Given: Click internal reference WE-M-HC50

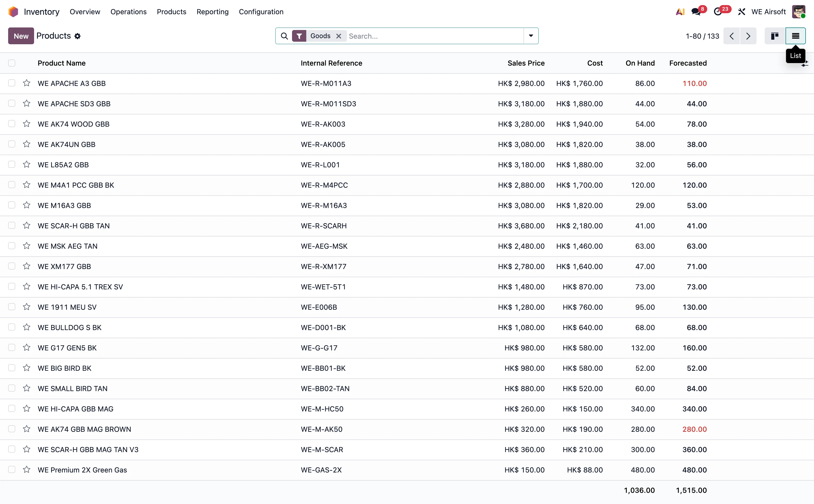Looking at the screenshot, I should [x=322, y=409].
